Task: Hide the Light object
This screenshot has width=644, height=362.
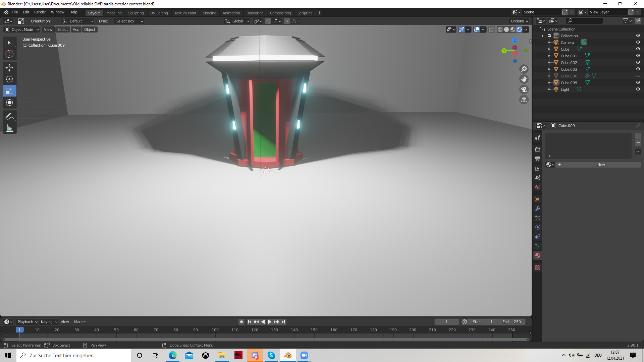Action: pyautogui.click(x=638, y=89)
